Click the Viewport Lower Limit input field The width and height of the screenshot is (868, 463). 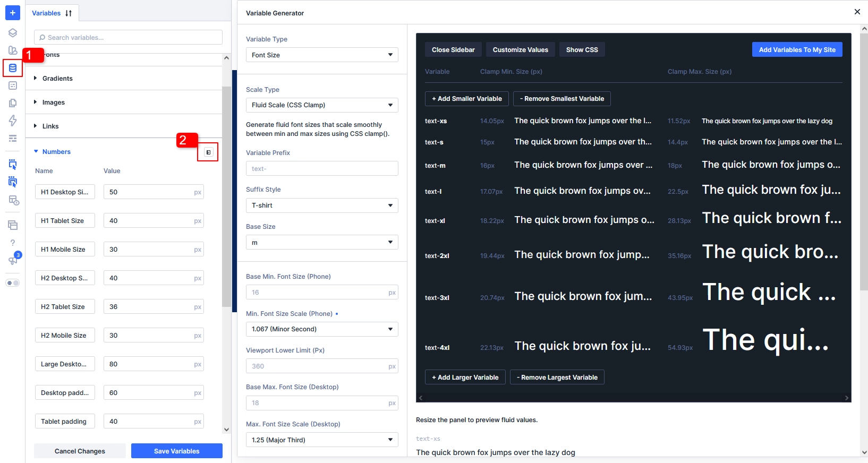(x=322, y=366)
